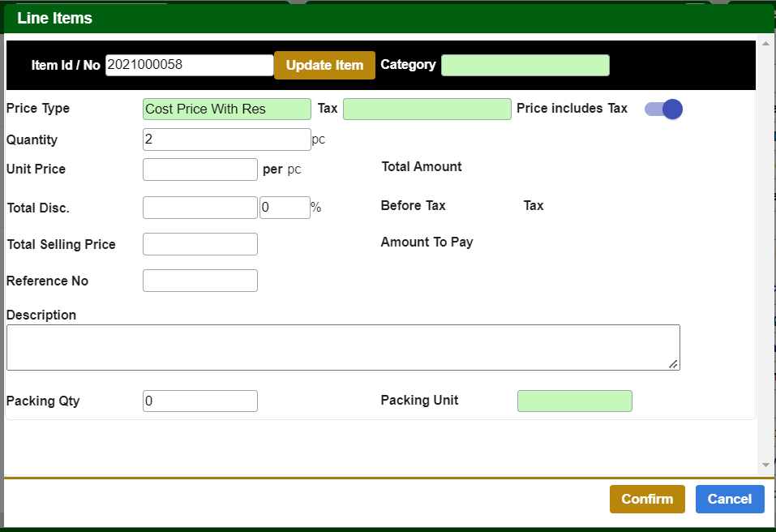The image size is (776, 532).
Task: Open the Packing Unit dropdown
Action: pos(574,401)
